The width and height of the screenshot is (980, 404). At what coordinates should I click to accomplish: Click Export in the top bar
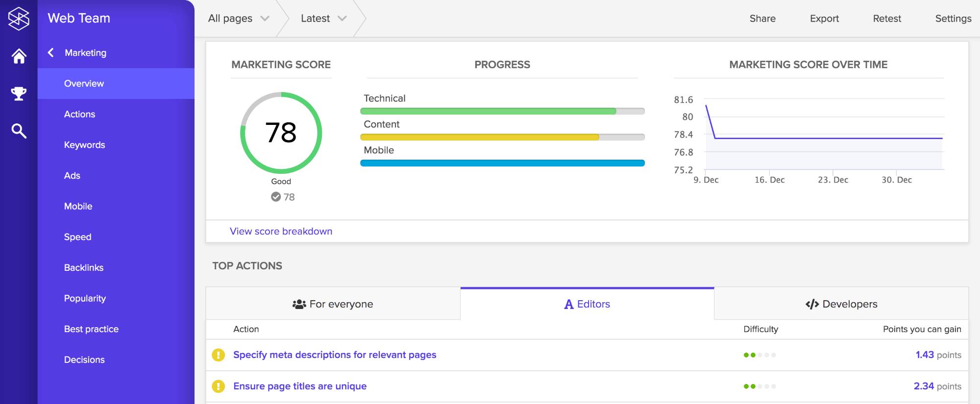click(x=824, y=19)
